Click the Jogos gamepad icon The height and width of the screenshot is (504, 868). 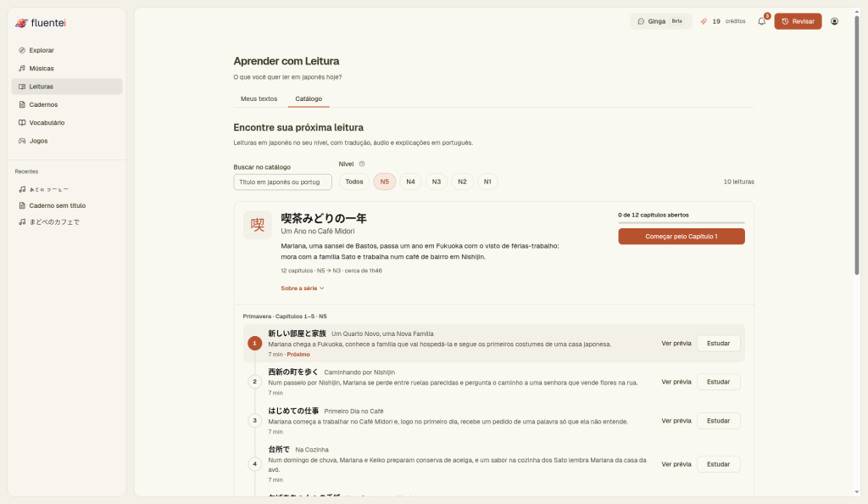point(22,141)
